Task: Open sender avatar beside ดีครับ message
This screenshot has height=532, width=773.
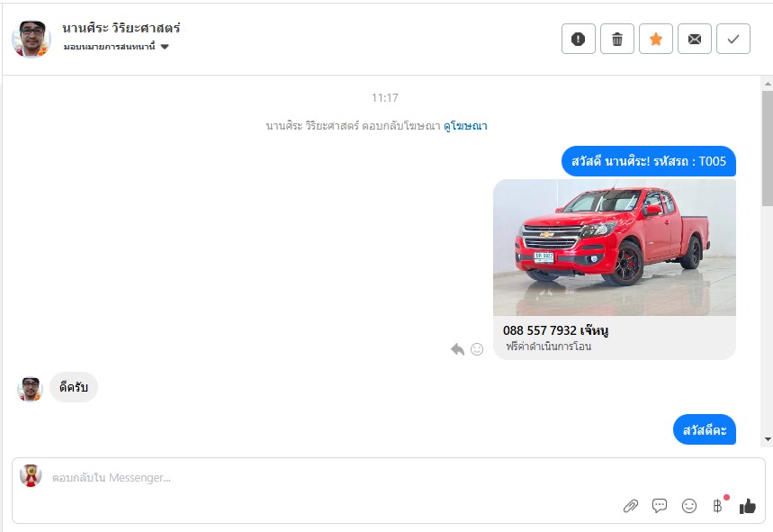Action: [x=30, y=389]
